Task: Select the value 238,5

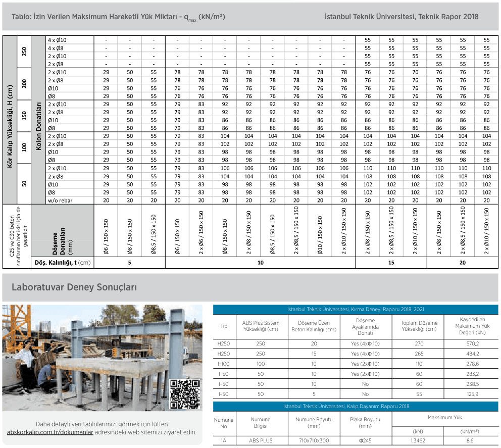Action: [473, 384]
